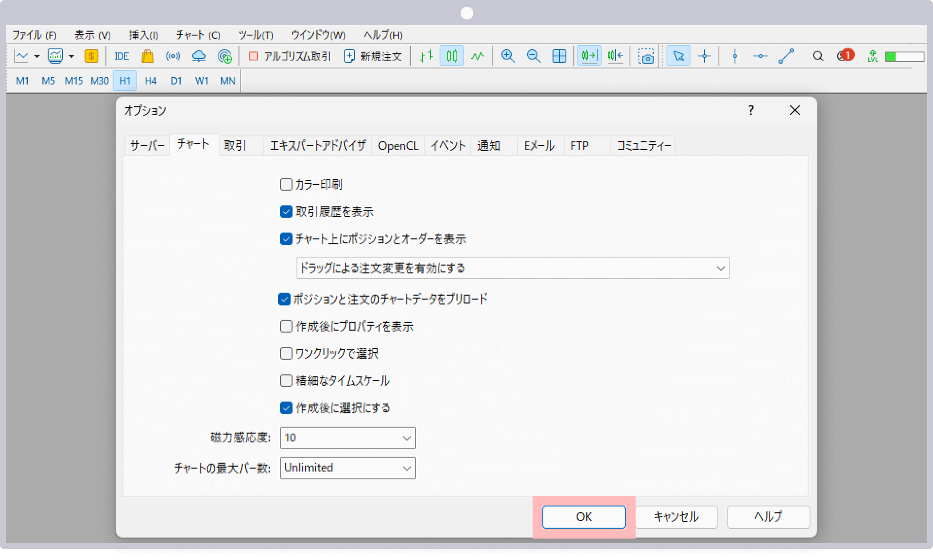The width and height of the screenshot is (933, 560).
Task: Toggle chart auto-scroll icon
Action: pos(589,56)
